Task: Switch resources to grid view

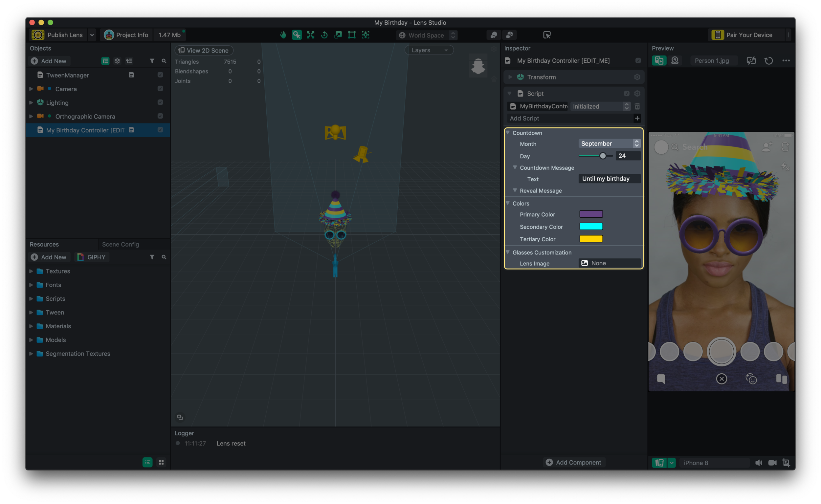Action: [x=161, y=462]
